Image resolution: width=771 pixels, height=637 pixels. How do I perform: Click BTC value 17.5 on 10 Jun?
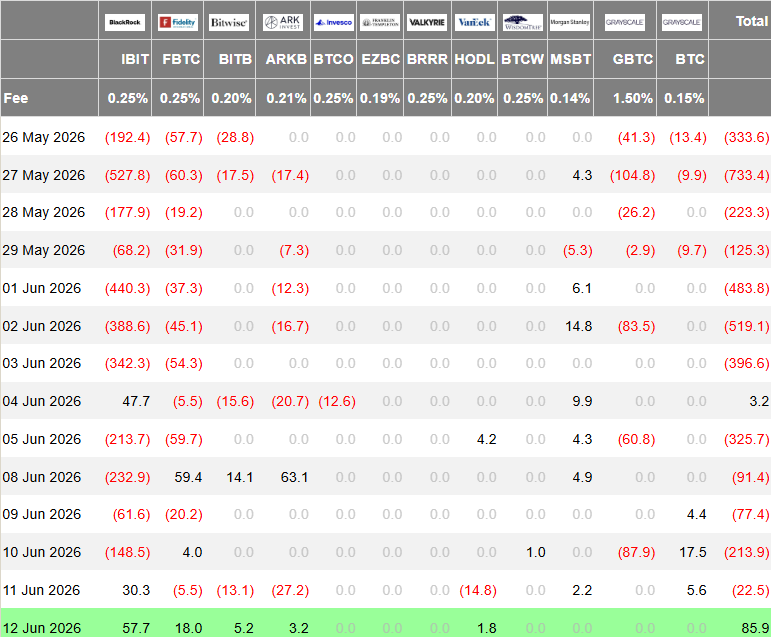[693, 552]
